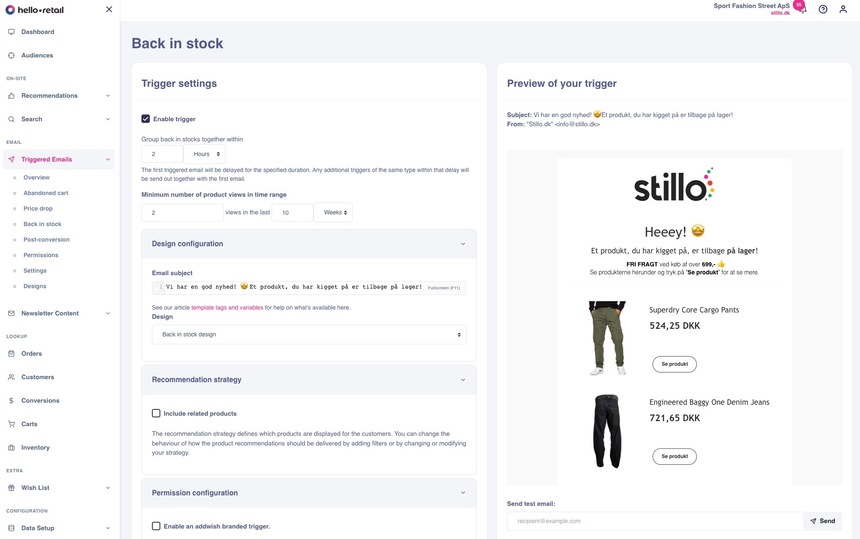Open the Back in stock design dropdown
860x539 pixels.
(308, 334)
